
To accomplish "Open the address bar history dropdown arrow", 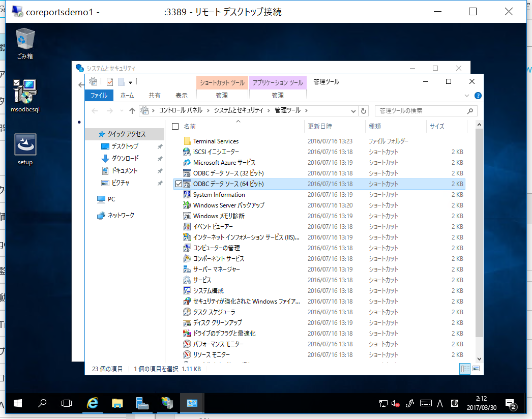I will tap(353, 111).
